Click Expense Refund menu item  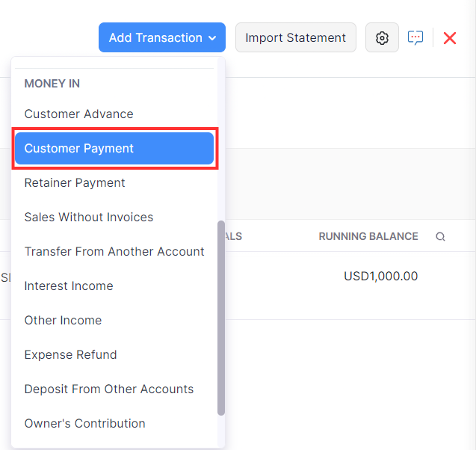coord(70,355)
